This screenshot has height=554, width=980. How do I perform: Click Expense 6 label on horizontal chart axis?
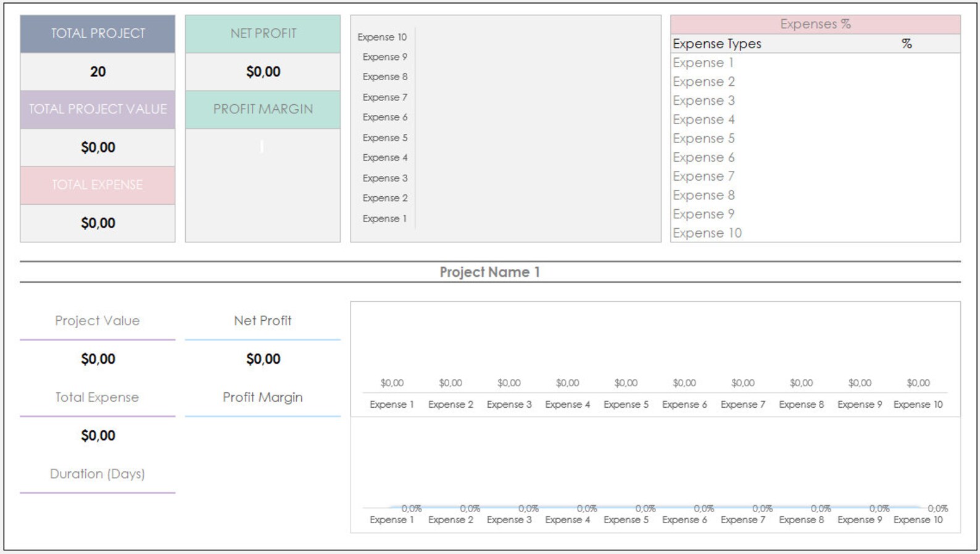(x=385, y=117)
